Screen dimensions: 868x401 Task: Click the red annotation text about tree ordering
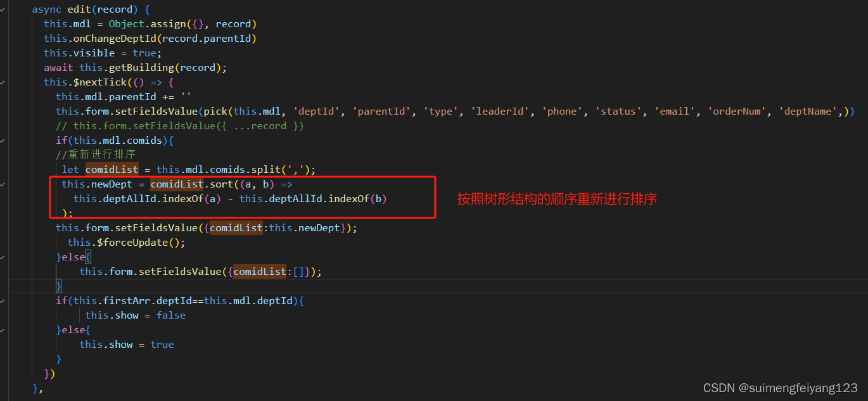[556, 199]
